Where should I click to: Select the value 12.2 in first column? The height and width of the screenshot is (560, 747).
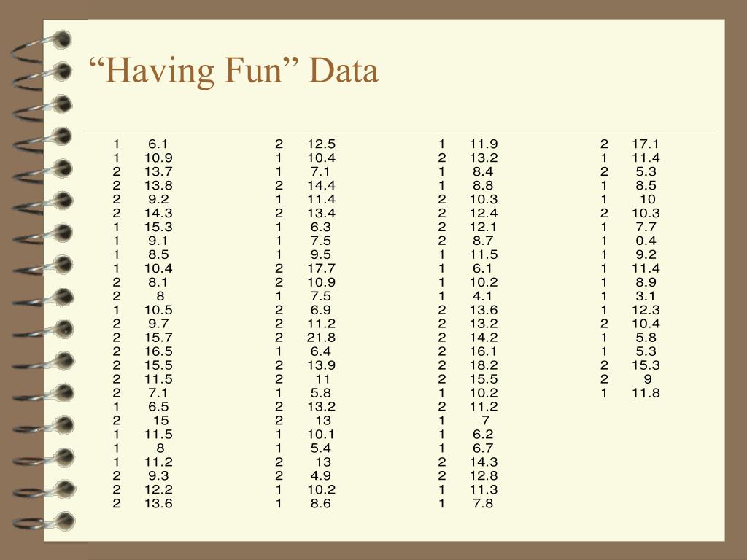tap(158, 489)
